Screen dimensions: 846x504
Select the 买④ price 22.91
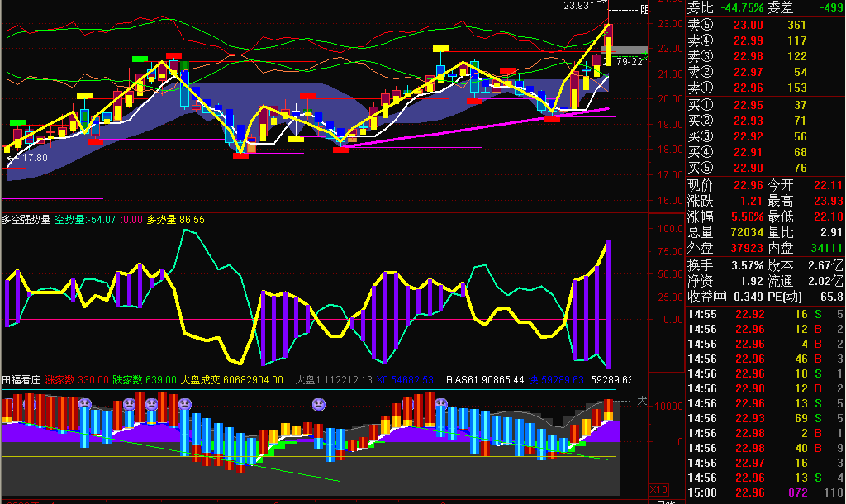[x=749, y=152]
